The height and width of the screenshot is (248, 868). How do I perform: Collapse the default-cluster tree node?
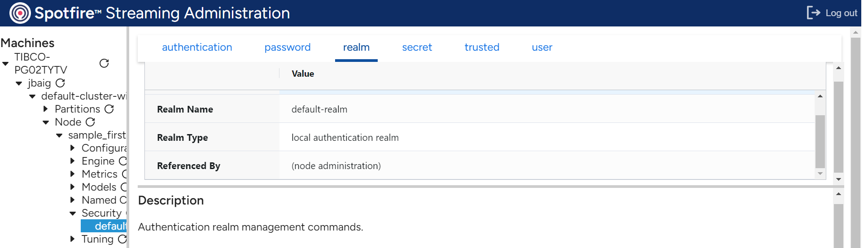point(32,96)
